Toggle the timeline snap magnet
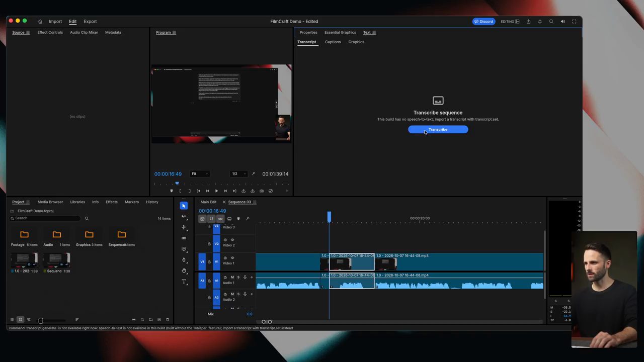The image size is (644, 362). tap(211, 219)
